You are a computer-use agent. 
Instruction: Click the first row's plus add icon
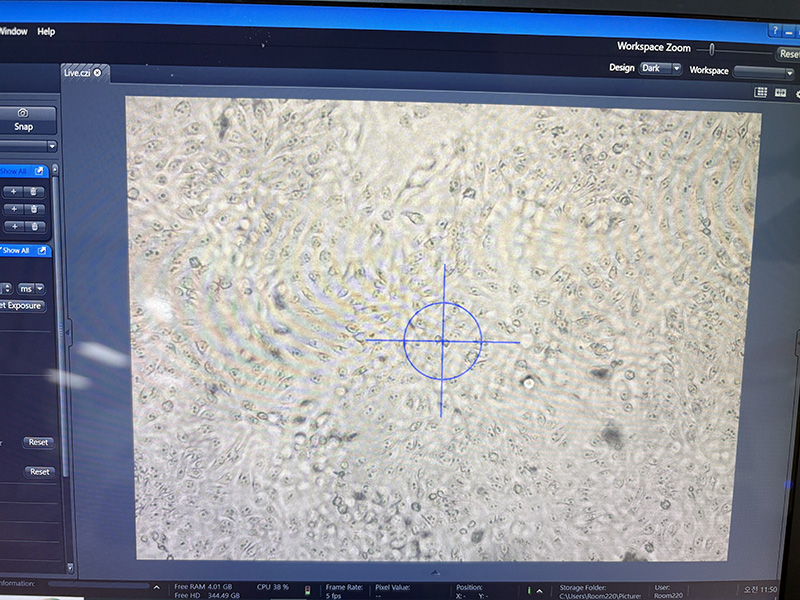click(x=14, y=191)
